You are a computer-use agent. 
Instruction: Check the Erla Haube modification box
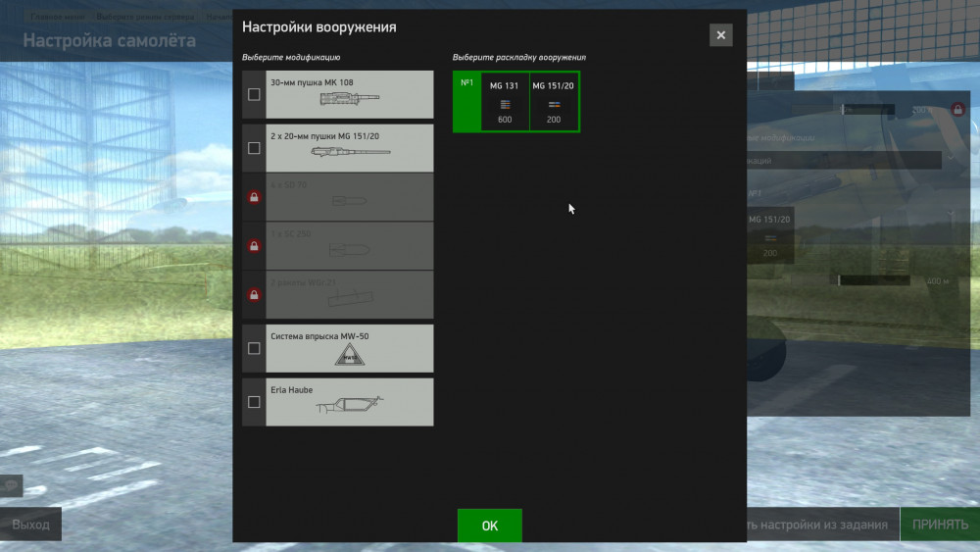[254, 402]
